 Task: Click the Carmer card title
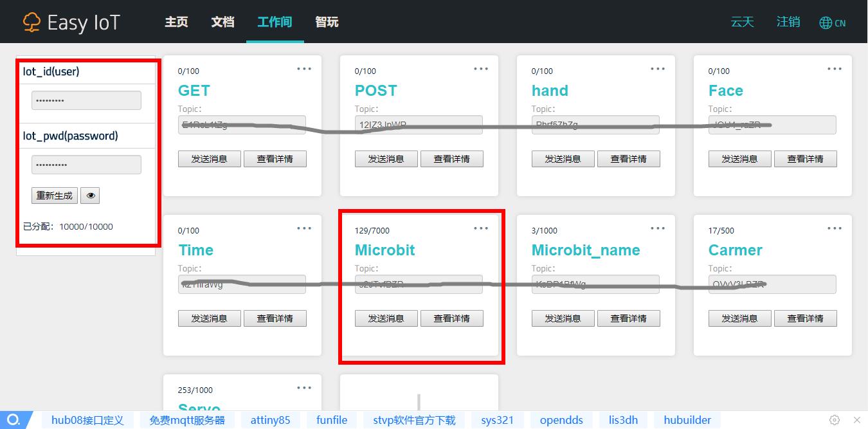[x=735, y=250]
